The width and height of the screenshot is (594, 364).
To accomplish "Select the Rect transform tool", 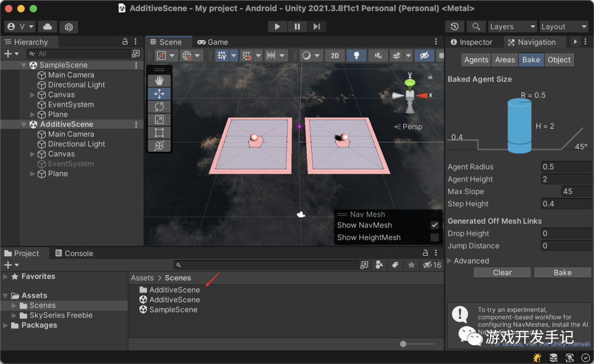I will 159,133.
